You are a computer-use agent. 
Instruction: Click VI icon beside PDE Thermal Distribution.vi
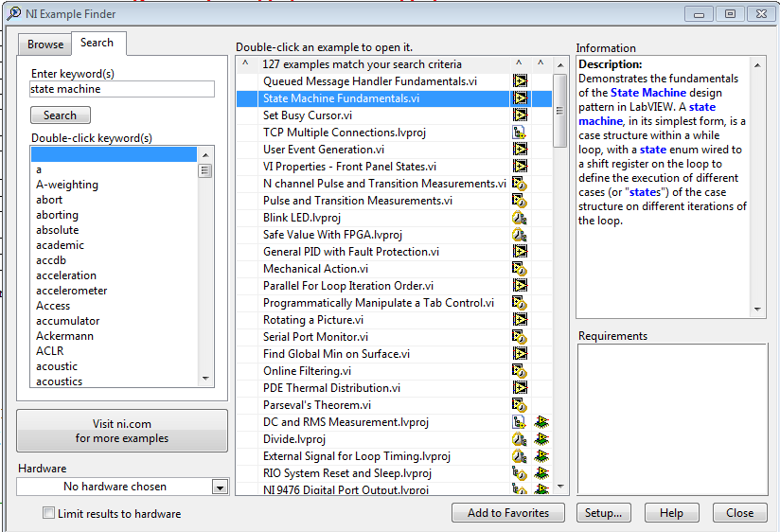point(520,388)
